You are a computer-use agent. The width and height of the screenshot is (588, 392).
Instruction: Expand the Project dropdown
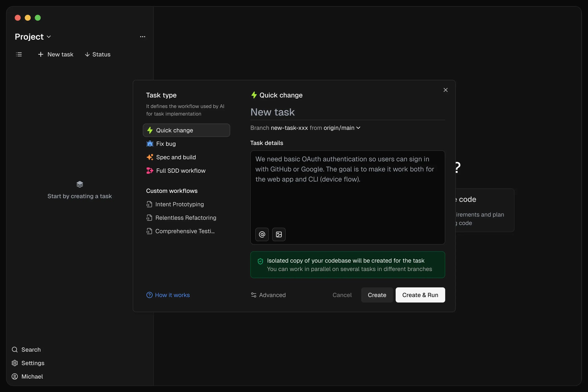[x=33, y=37]
